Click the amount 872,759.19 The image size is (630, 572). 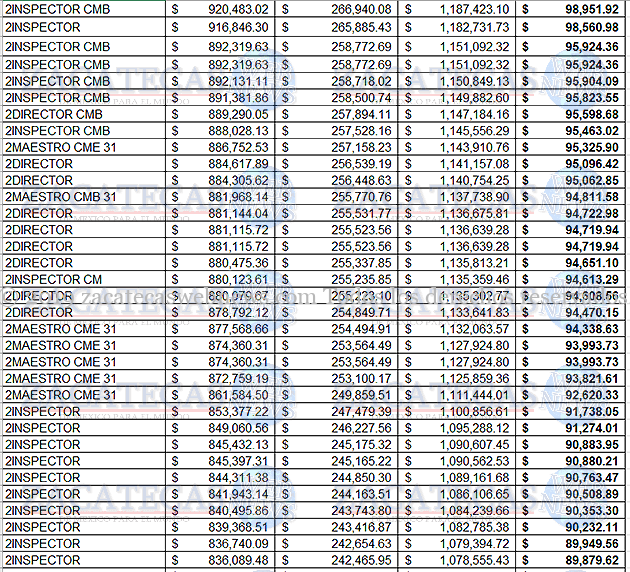tap(238, 379)
